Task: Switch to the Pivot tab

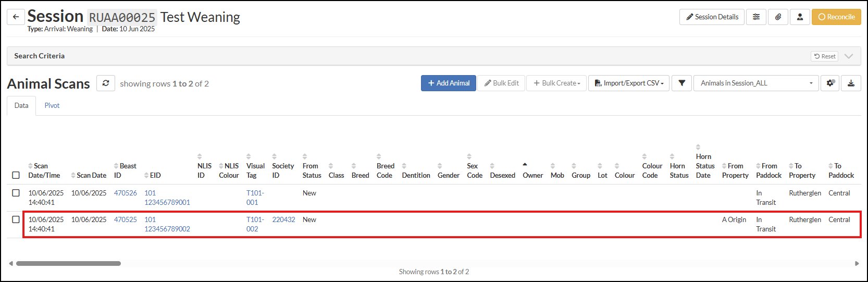Action: [x=52, y=105]
